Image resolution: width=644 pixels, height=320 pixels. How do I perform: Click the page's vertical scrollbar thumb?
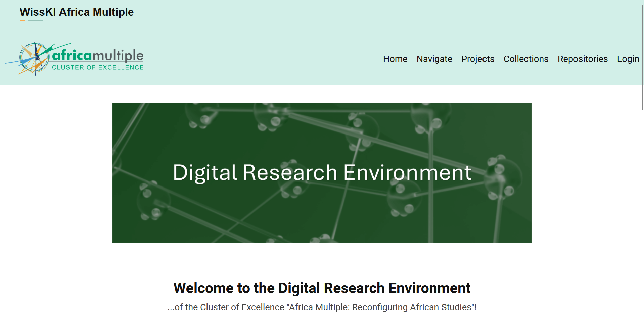[x=642, y=57]
